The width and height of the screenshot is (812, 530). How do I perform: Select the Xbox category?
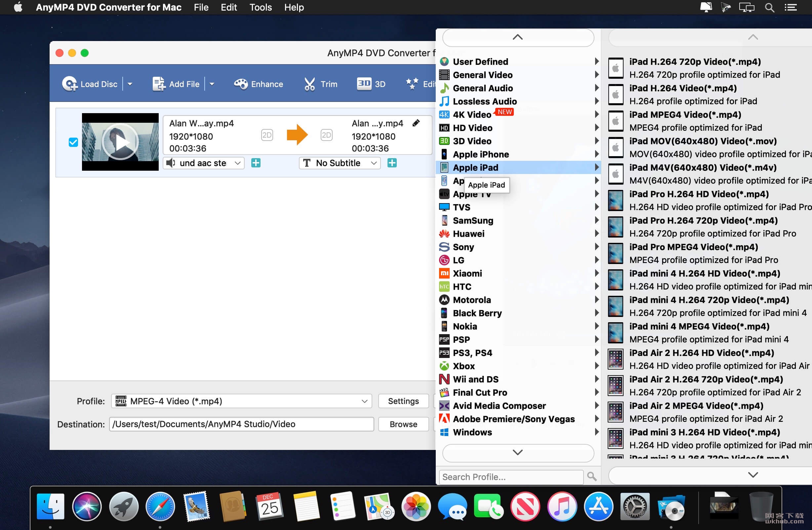(x=519, y=366)
